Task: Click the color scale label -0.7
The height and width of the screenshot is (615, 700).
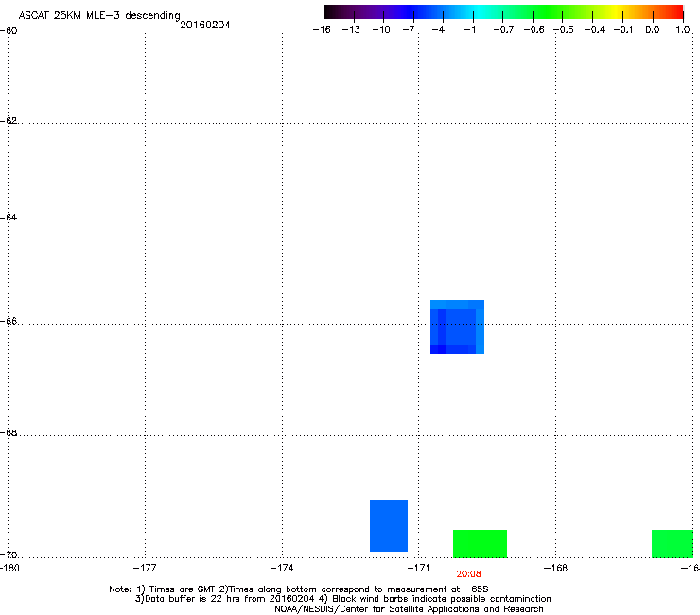Action: point(503,30)
